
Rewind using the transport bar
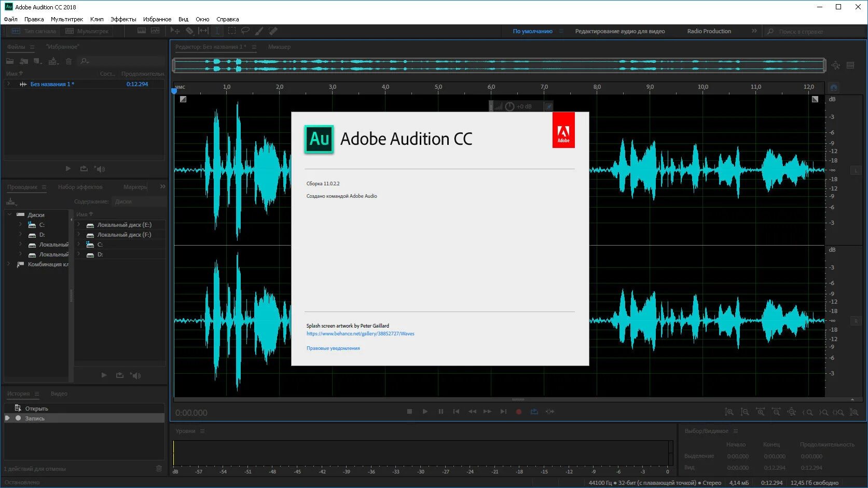click(472, 412)
